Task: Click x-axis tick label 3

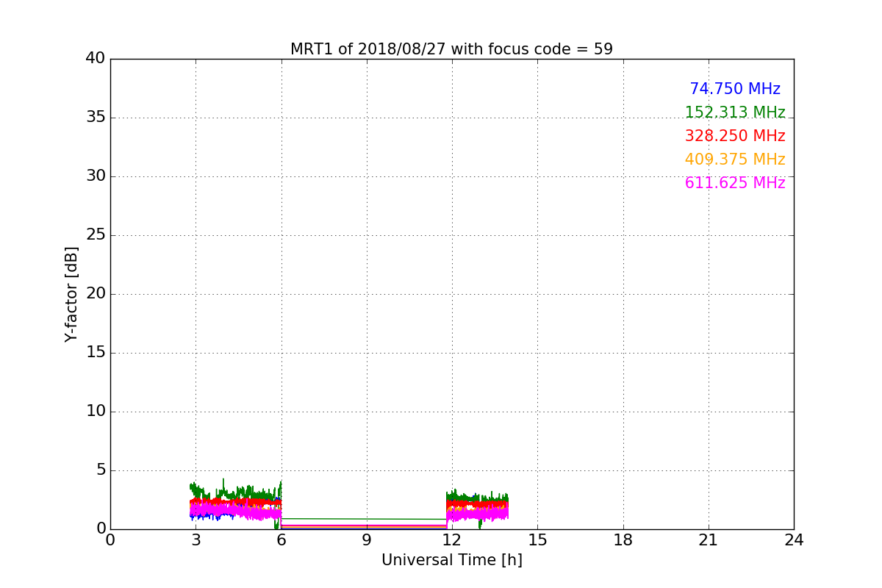Action: [x=196, y=540]
